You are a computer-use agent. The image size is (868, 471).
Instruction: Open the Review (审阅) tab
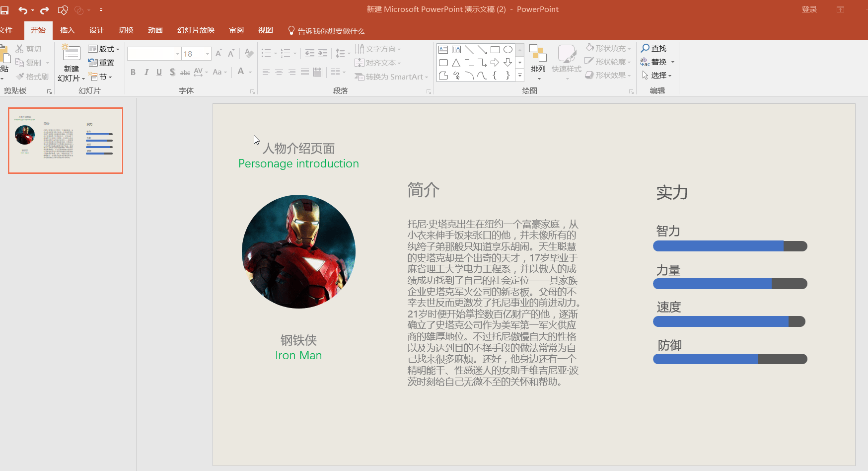coord(236,30)
